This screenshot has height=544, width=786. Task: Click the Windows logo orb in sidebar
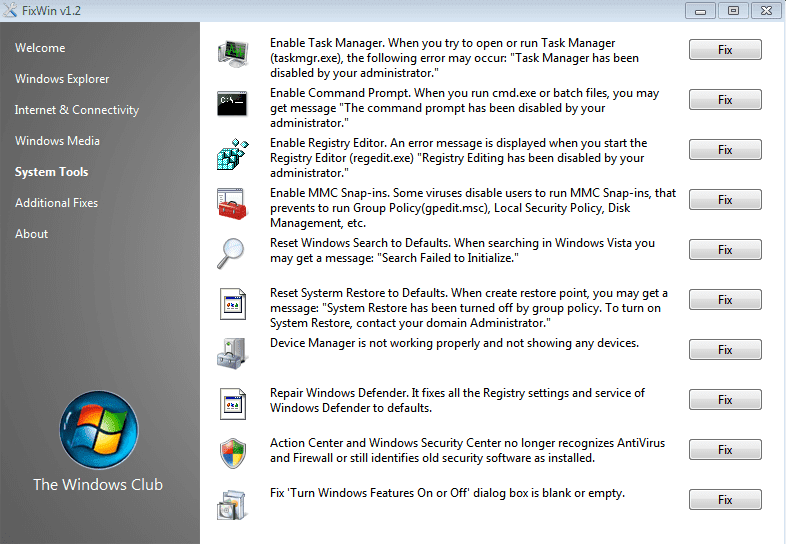pos(99,430)
